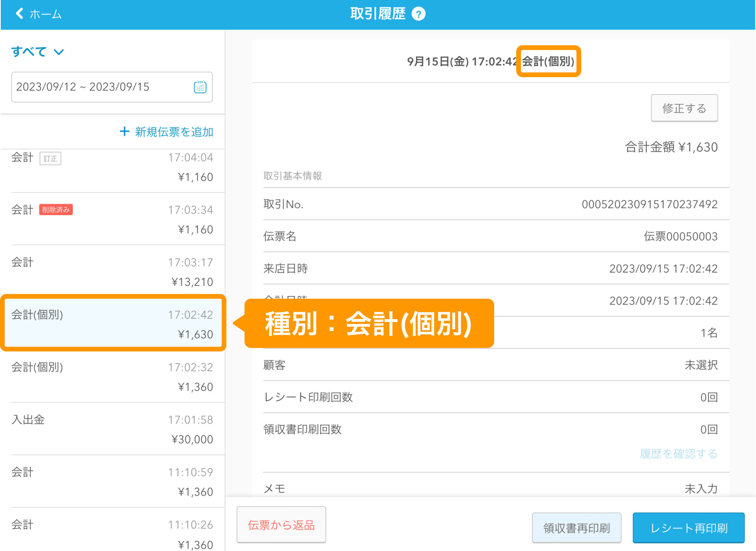Select the ¥13,210 会計 transaction
Viewport: 756px width, 551px height.
click(112, 272)
